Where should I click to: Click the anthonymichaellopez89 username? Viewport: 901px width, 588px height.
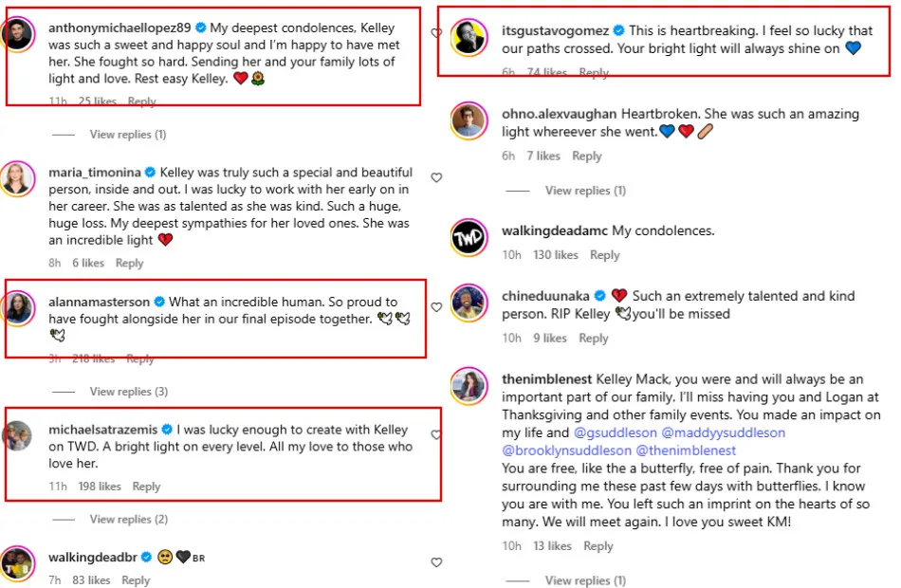(x=119, y=28)
